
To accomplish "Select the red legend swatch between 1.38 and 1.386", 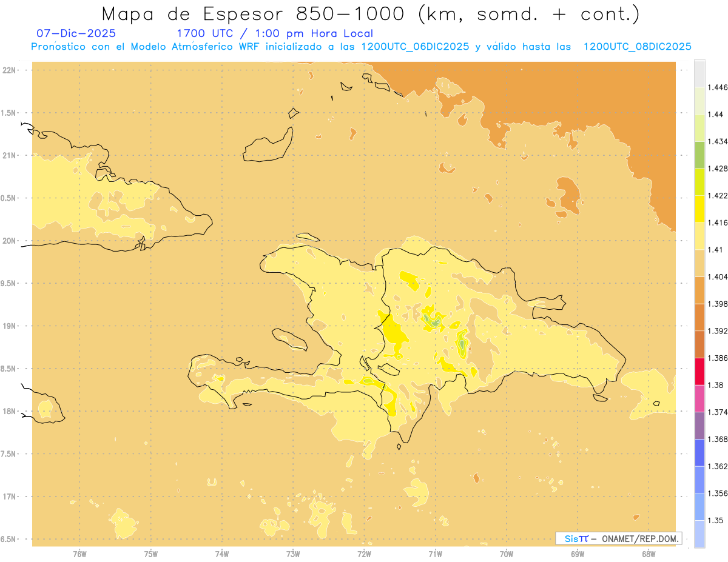I will tap(699, 371).
